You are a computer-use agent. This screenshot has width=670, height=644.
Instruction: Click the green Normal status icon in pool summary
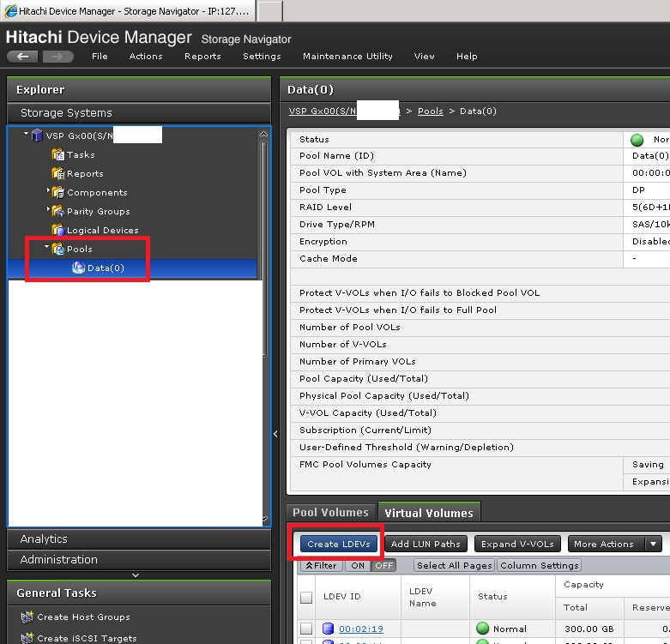pyautogui.click(x=637, y=140)
